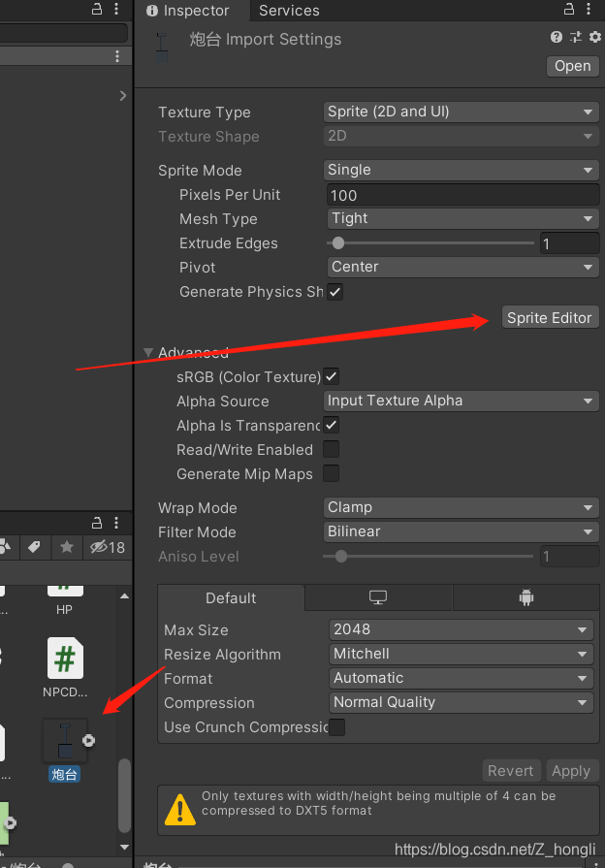
Task: Enable Read/Write Enabled checkbox
Action: pos(331,449)
